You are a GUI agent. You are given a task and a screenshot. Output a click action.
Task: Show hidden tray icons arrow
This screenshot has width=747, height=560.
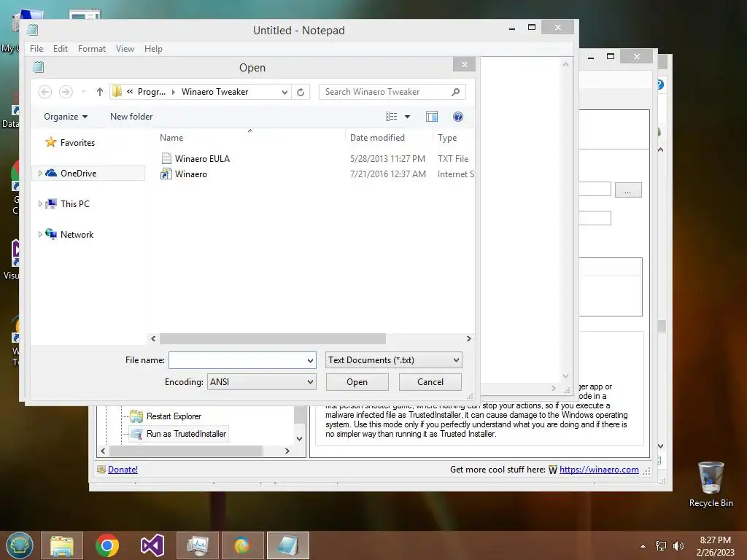(643, 546)
